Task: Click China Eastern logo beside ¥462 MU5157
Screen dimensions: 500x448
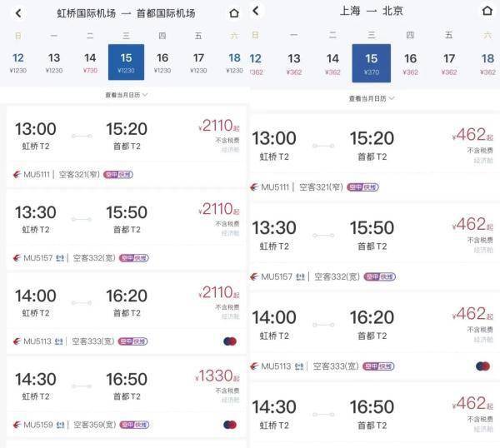Action: (254, 276)
